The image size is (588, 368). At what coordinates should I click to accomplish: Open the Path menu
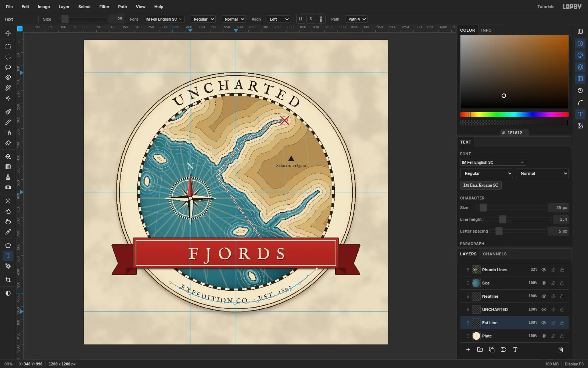[x=122, y=7]
